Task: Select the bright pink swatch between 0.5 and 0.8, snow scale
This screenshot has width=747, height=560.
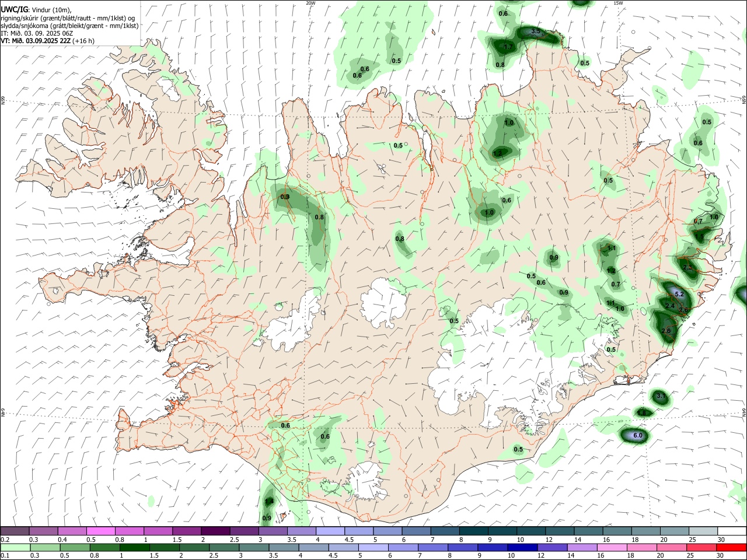Action: point(100,531)
